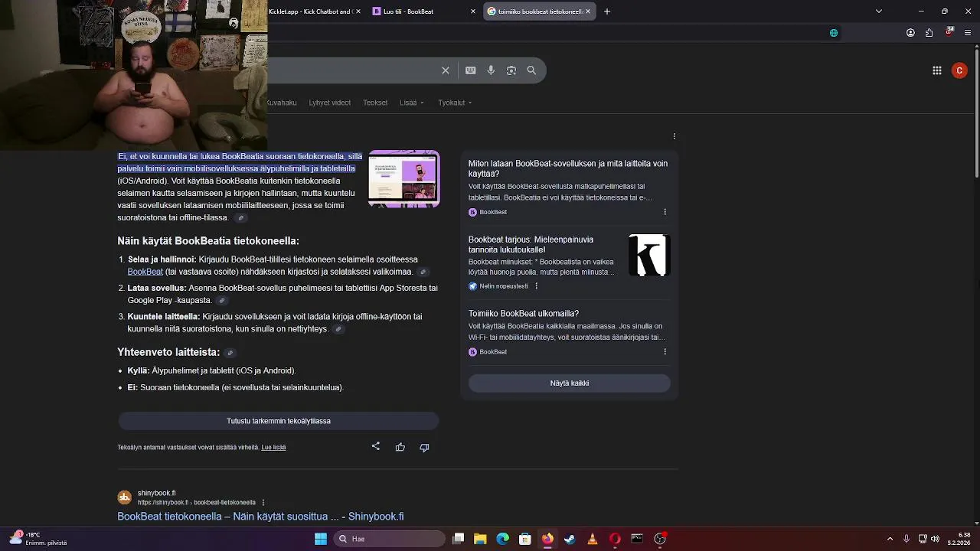
Task: Switch to Luo tili - BookBeat tab
Action: point(424,11)
